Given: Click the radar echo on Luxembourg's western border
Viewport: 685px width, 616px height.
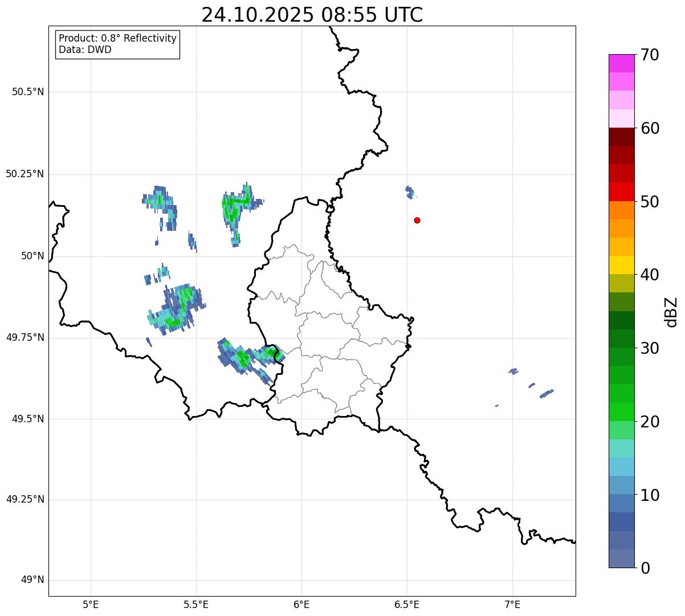Looking at the screenshot, I should [272, 354].
